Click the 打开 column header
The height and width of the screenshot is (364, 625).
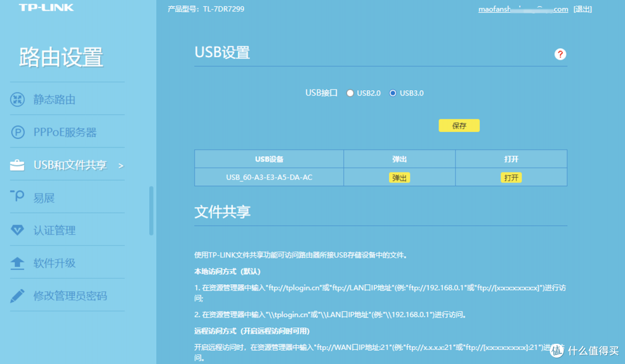coord(511,159)
